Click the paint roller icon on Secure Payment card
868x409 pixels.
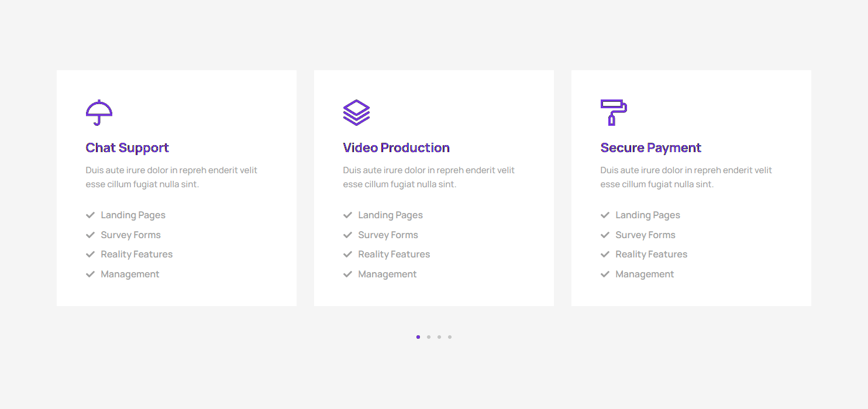click(614, 112)
